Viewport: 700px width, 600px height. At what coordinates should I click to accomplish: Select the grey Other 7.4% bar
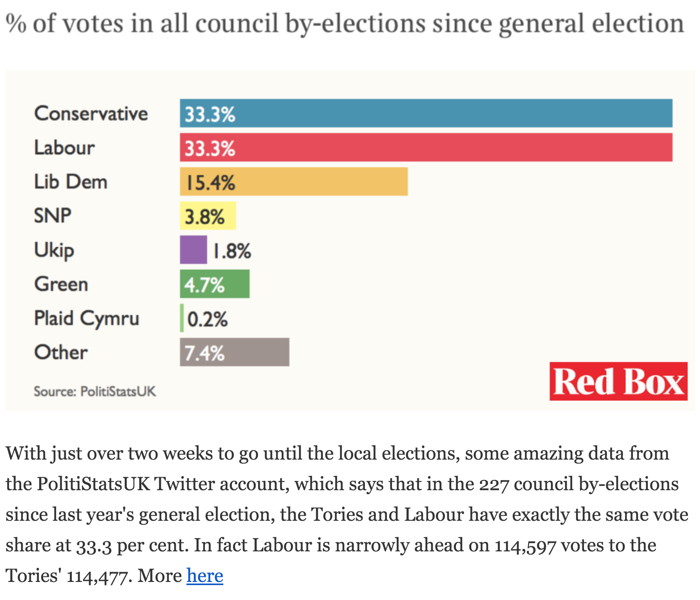[234, 352]
